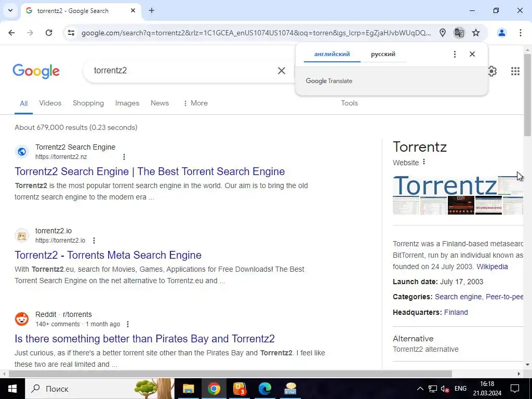Open options for torrentz2.nz result
The image size is (532, 399).
click(124, 157)
